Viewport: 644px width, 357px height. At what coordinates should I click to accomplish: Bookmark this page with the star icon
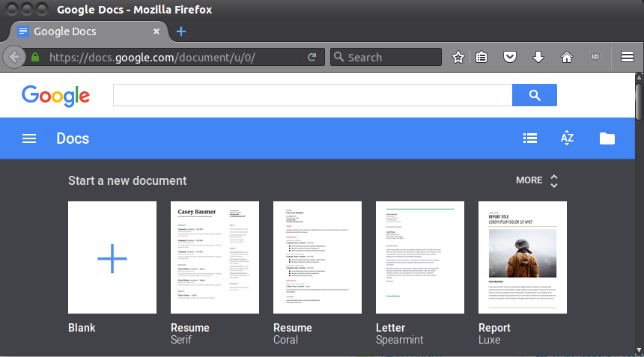[x=458, y=57]
